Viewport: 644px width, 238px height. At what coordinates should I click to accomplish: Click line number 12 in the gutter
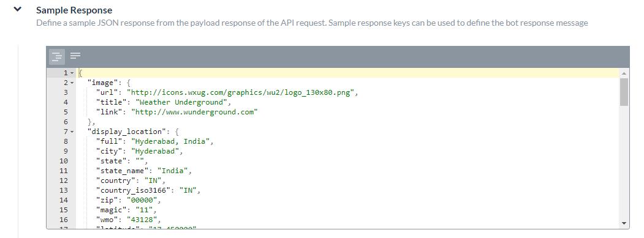pos(63,180)
